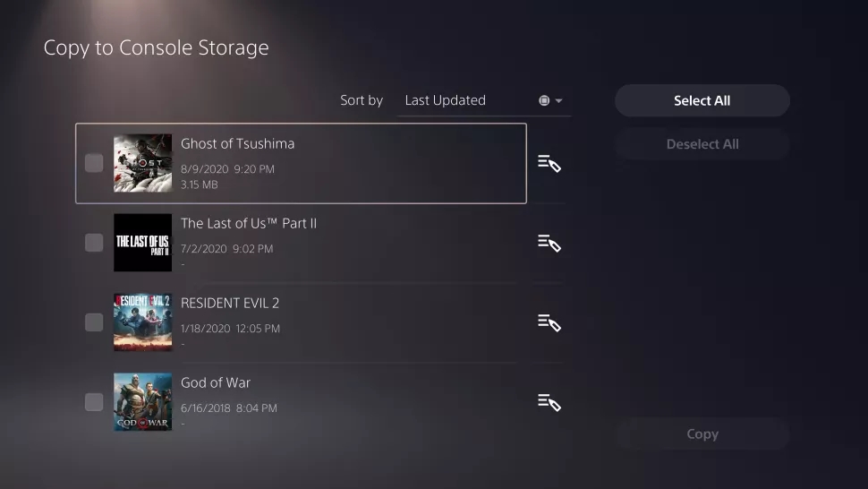
Task: Click the Ghost of Tsushima cover thumbnail
Action: click(x=142, y=163)
